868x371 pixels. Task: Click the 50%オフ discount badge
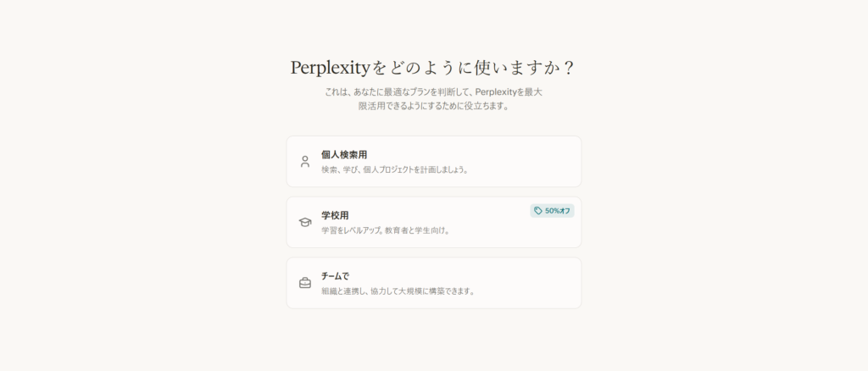point(552,211)
